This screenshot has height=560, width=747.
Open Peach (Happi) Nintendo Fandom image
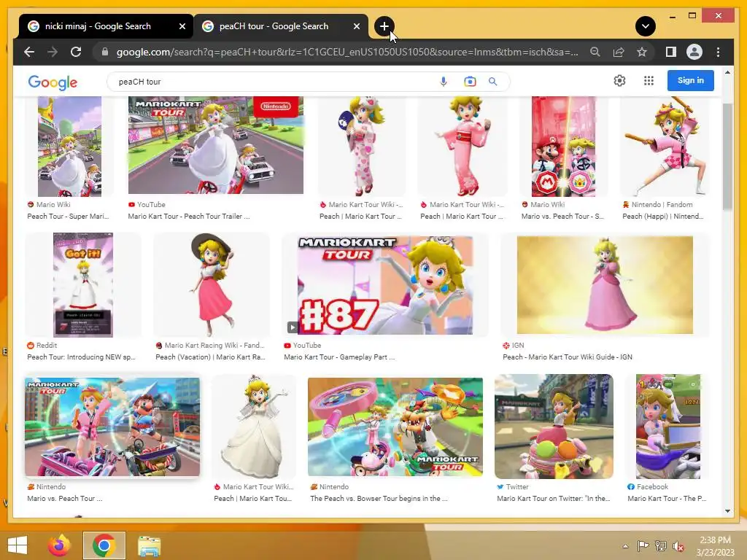coord(664,146)
